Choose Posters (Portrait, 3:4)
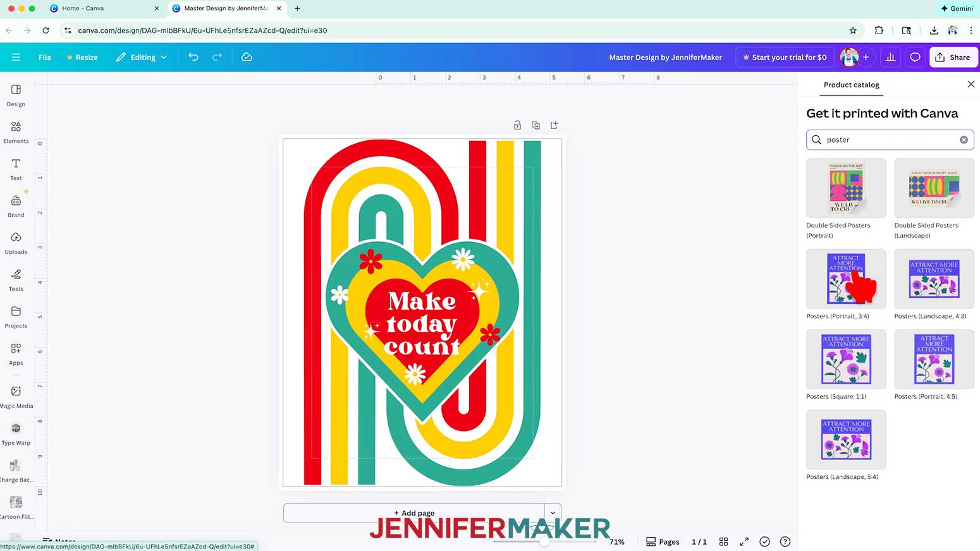980x551 pixels. pos(846,284)
